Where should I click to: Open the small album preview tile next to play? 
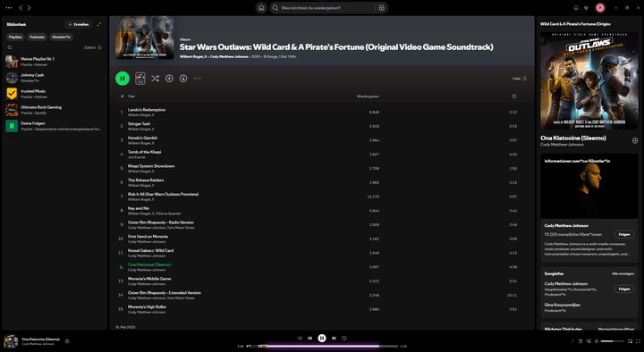140,79
